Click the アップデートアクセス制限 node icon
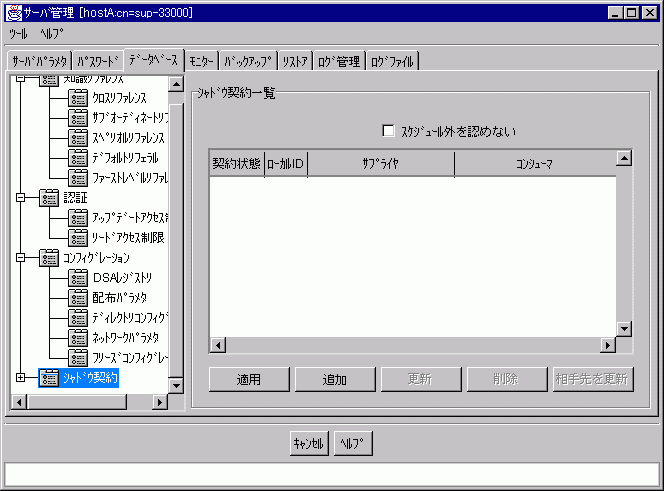The height and width of the screenshot is (491, 664). (78, 218)
